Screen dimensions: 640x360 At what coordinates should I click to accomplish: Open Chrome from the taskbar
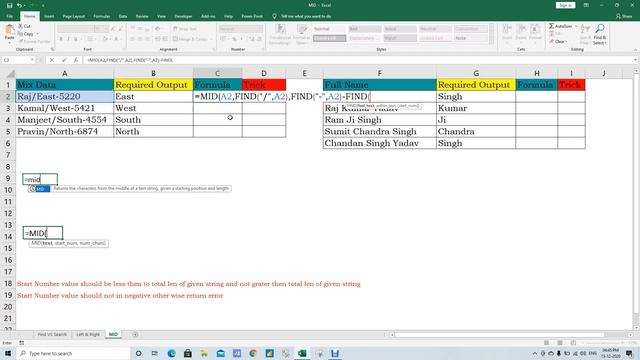253,353
